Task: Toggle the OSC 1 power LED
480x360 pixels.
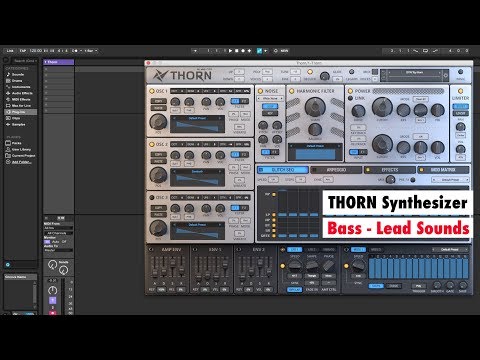Action: [152, 91]
